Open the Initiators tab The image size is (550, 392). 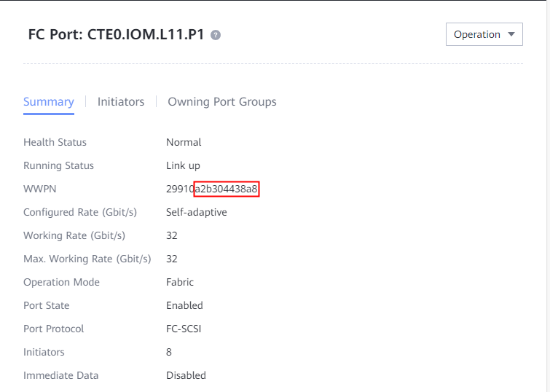click(121, 102)
